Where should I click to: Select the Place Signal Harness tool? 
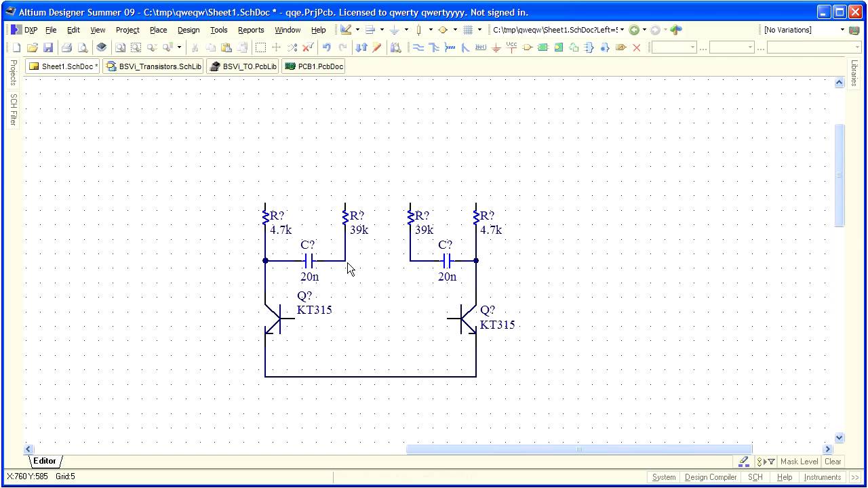pos(449,47)
